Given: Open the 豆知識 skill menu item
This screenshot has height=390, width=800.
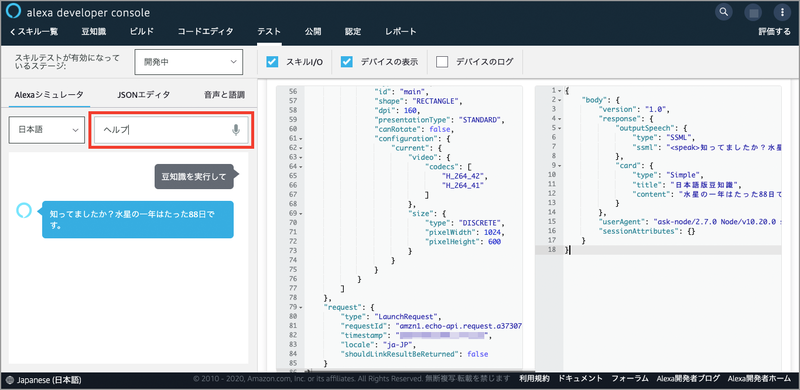Looking at the screenshot, I should coord(94,32).
